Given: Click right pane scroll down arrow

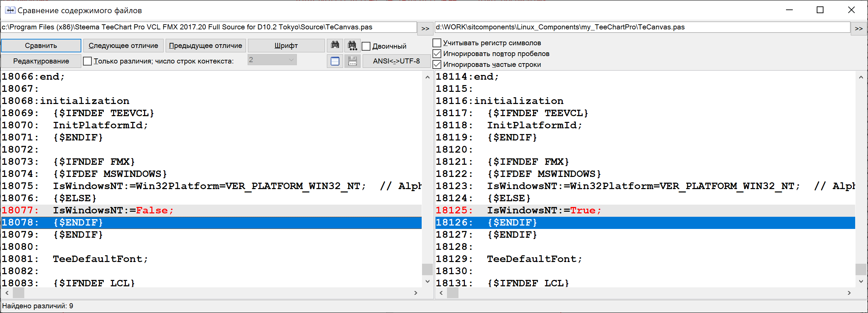Looking at the screenshot, I should (x=861, y=281).
